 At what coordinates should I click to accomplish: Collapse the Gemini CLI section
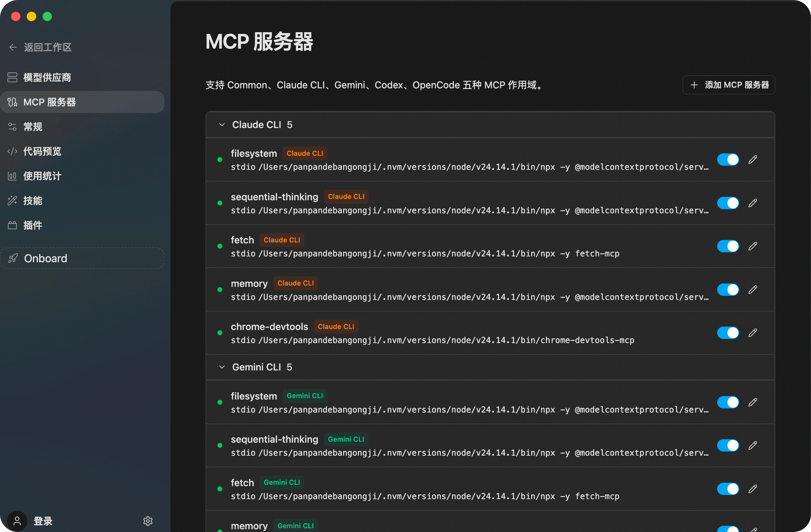(x=222, y=367)
